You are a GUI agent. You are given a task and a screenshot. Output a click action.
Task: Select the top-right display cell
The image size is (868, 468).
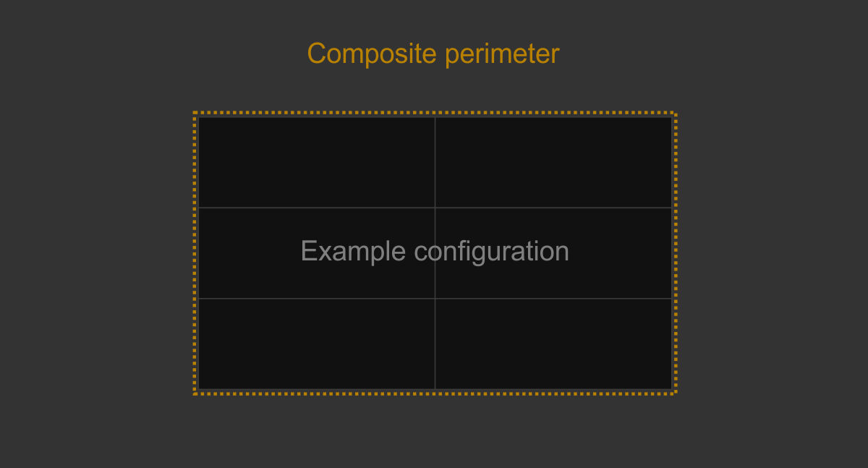pyautogui.click(x=553, y=163)
